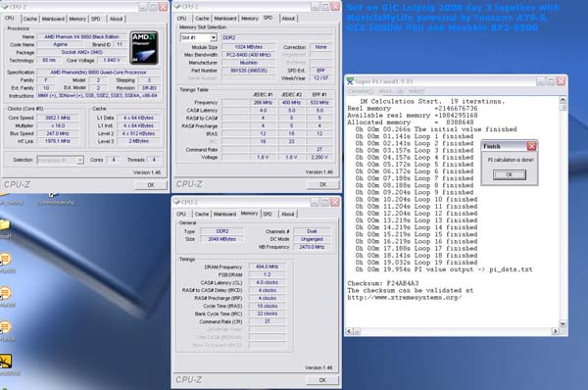Select the bottom-left yellow-black desktop icon
588x390 pixels.
click(x=5, y=362)
